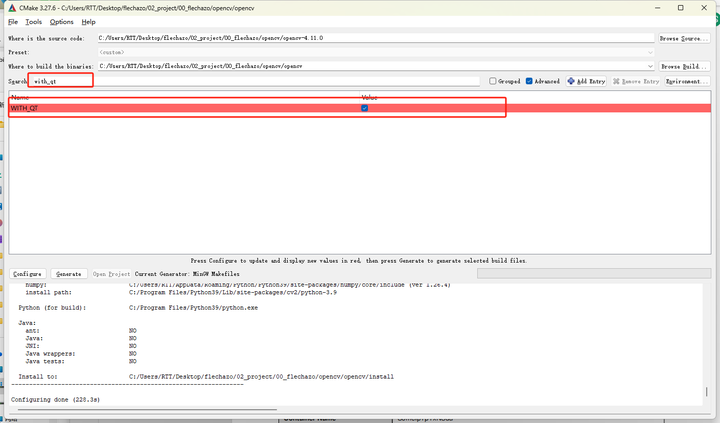
Task: Click the 'Configuring done (228.3s)' log line
Action: (56, 400)
